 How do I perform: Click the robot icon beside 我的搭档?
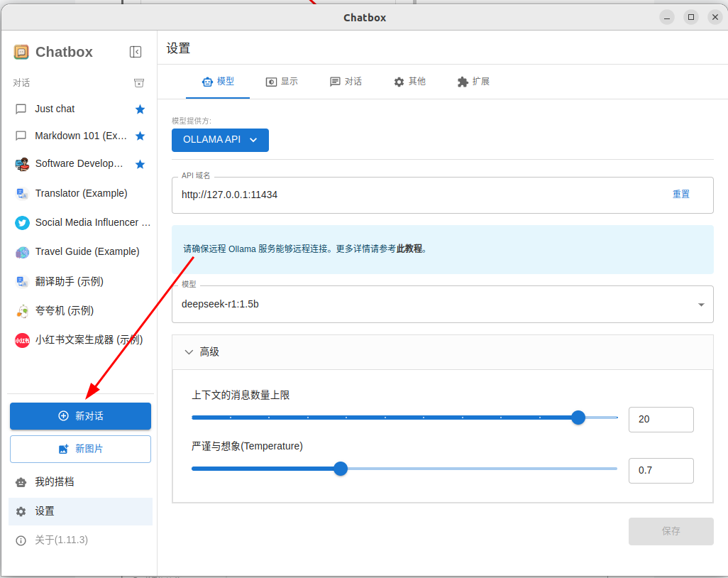click(21, 482)
